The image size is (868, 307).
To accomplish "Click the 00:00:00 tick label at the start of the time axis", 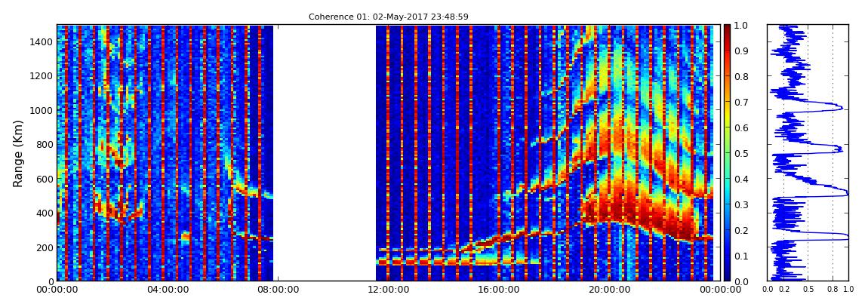I will tap(57, 290).
